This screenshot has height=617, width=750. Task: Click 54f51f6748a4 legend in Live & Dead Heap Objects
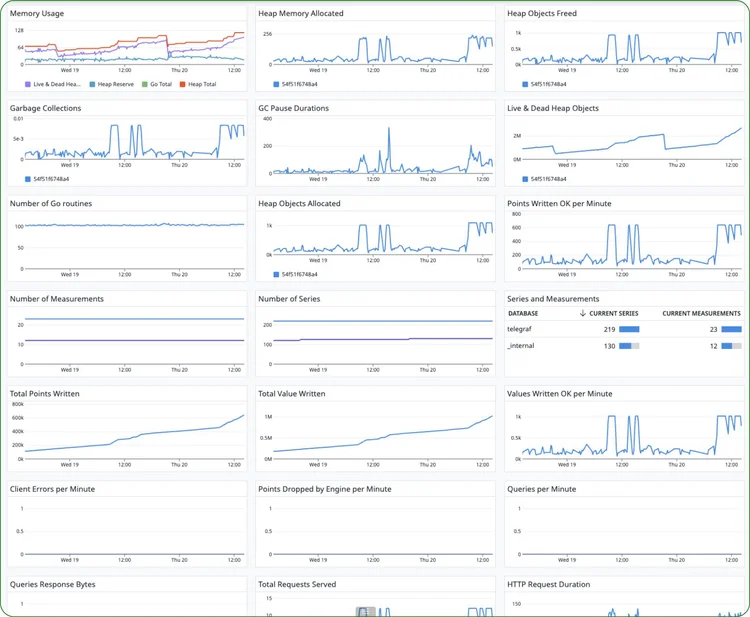click(548, 179)
